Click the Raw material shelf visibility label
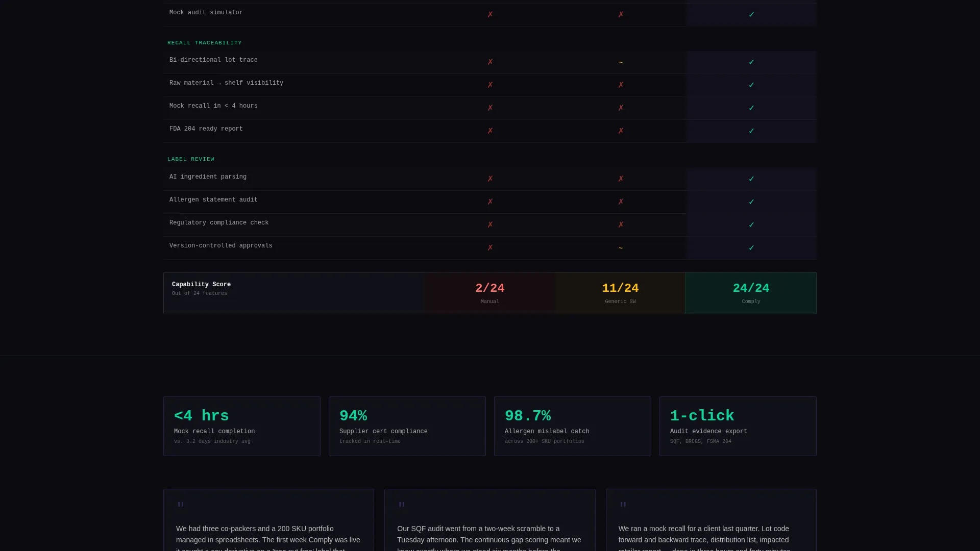 pyautogui.click(x=226, y=83)
